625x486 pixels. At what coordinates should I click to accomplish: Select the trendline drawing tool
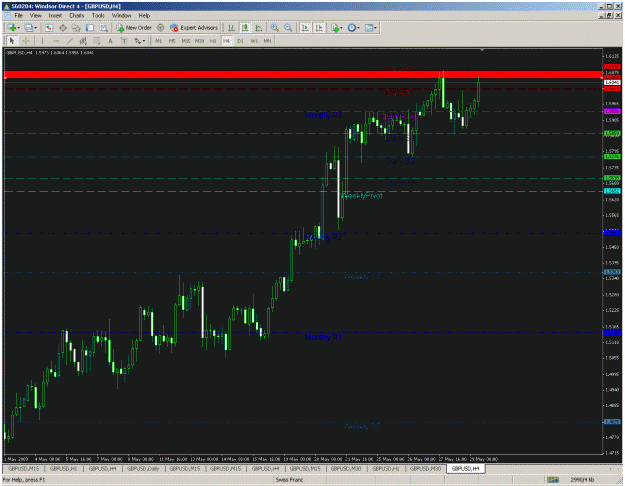[70, 41]
